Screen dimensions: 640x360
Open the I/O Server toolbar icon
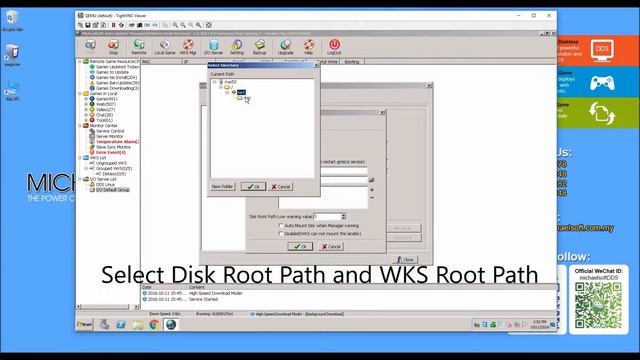point(213,47)
